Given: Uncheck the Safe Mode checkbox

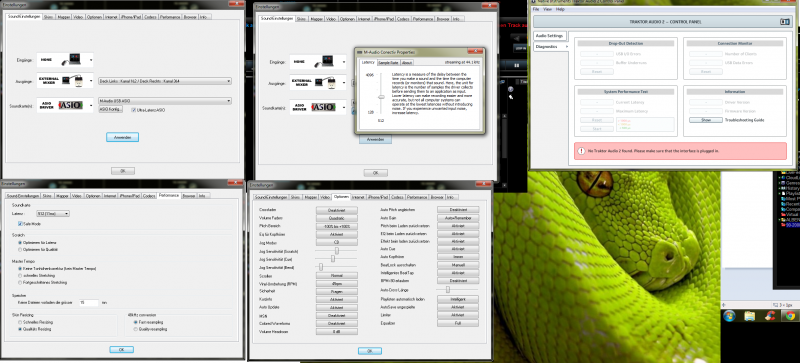Looking at the screenshot, I should [20, 224].
